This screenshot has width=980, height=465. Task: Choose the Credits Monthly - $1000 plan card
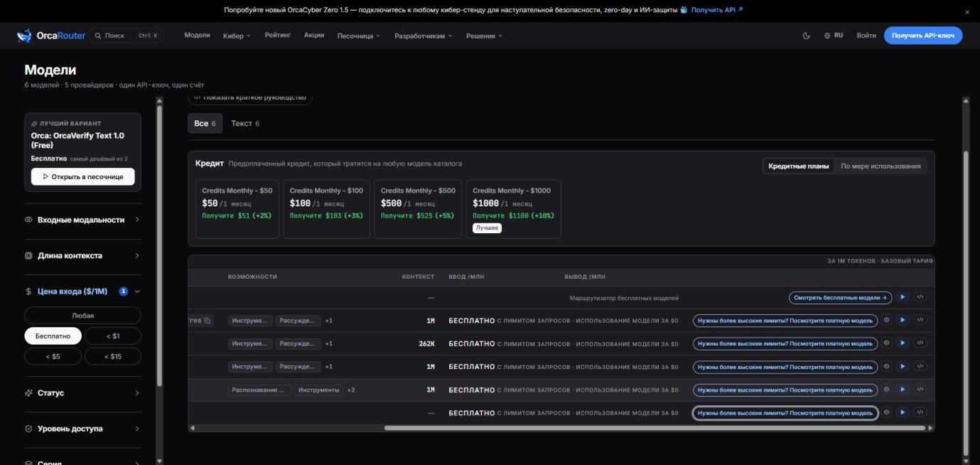click(513, 209)
